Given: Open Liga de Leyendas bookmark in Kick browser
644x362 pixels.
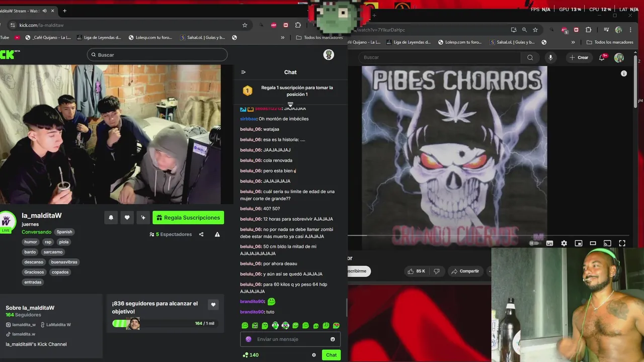Looking at the screenshot, I should [99, 37].
